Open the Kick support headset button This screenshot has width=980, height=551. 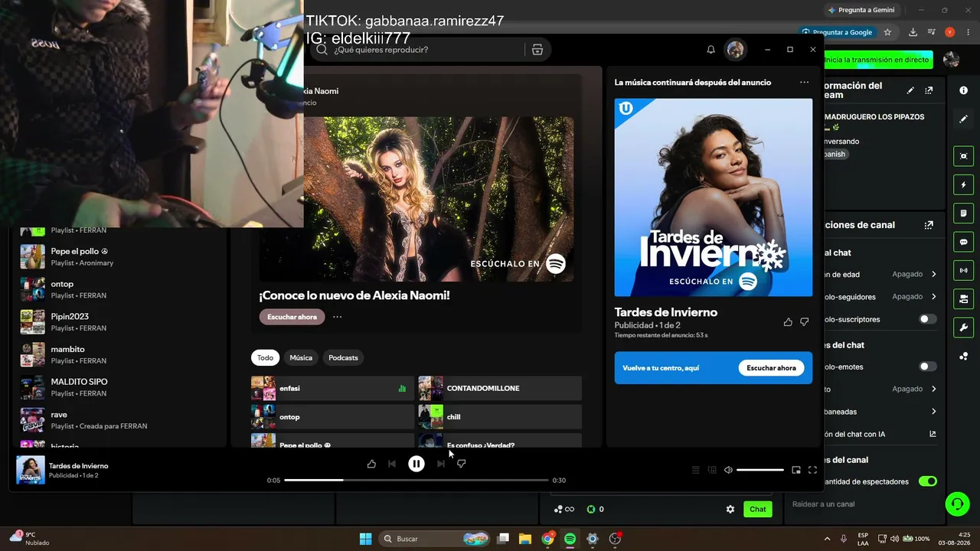(957, 504)
